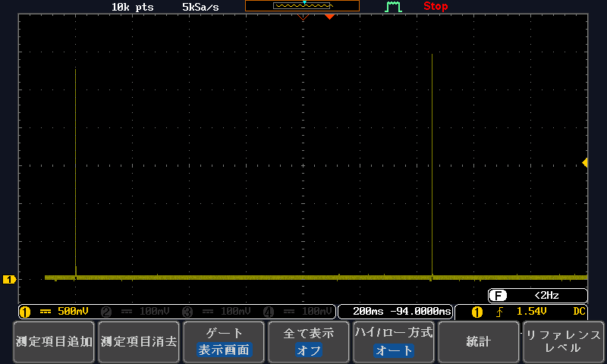The image size is (607, 364).
Task: Click the green acquisition mode waveform icon
Action: [393, 7]
